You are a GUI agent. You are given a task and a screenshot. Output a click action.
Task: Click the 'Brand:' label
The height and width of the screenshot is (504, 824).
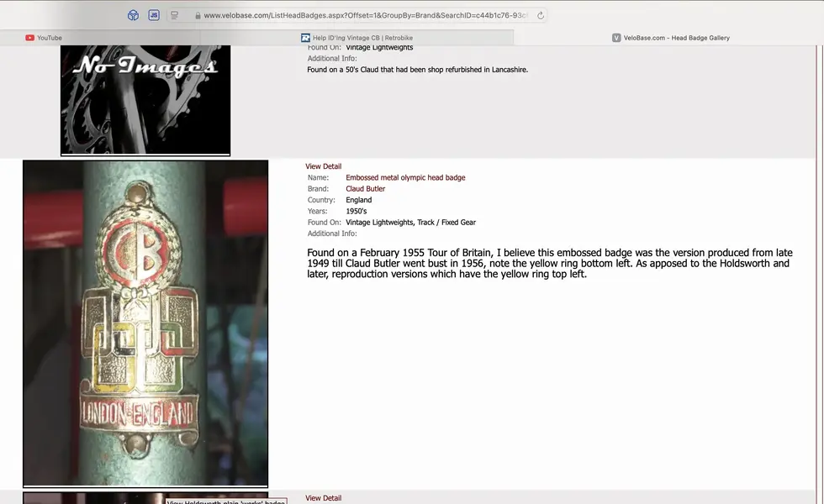[x=318, y=188]
